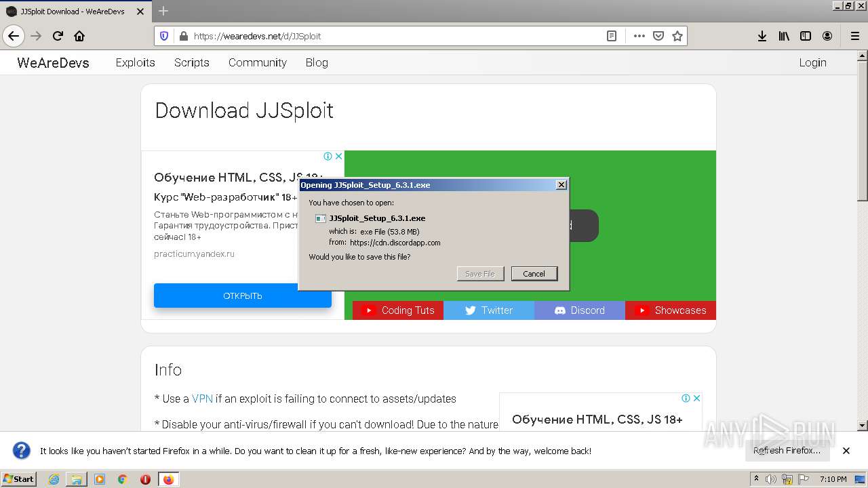The image size is (868, 488).
Task: Open the Scripts menu
Action: 191,62
